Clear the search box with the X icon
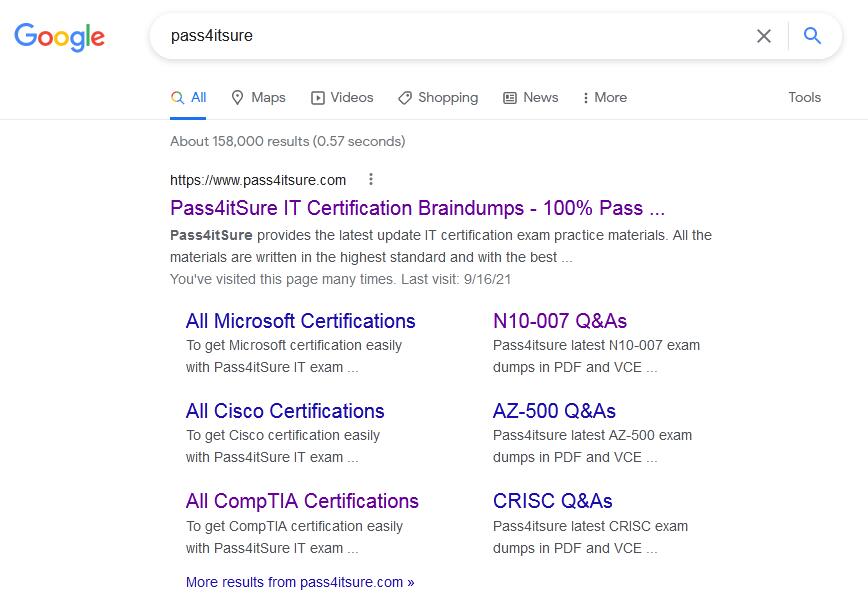This screenshot has height=597, width=868. click(764, 36)
